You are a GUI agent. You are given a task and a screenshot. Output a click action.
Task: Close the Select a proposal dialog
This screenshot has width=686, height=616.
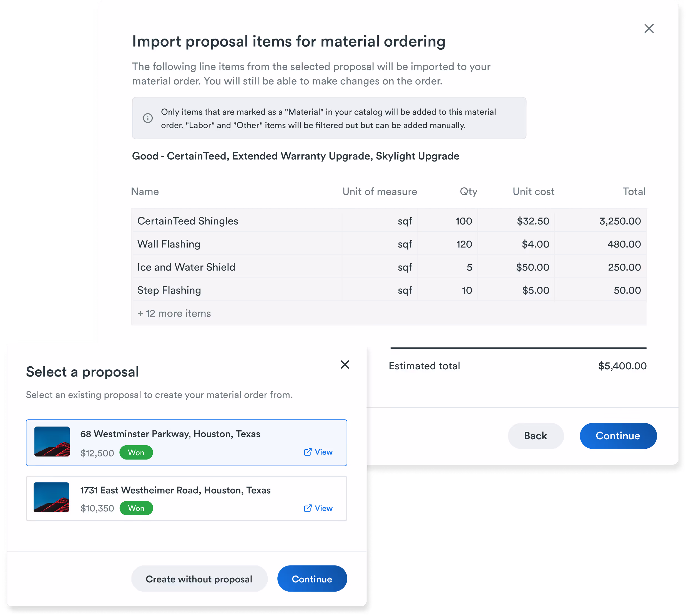345,365
